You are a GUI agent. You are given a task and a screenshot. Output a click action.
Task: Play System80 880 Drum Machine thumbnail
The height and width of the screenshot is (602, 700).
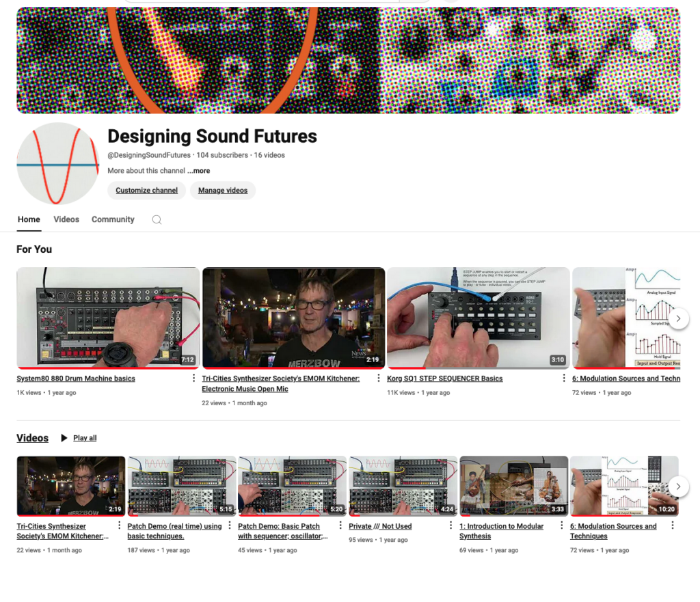(108, 318)
